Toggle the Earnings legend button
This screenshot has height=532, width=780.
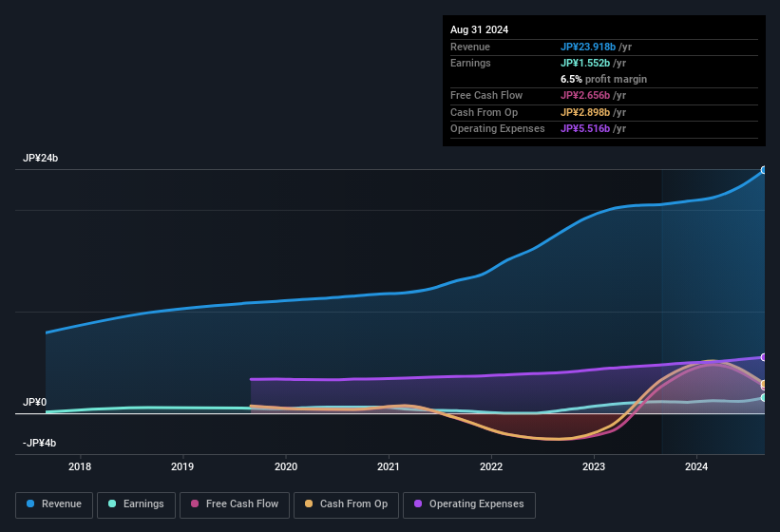136,504
